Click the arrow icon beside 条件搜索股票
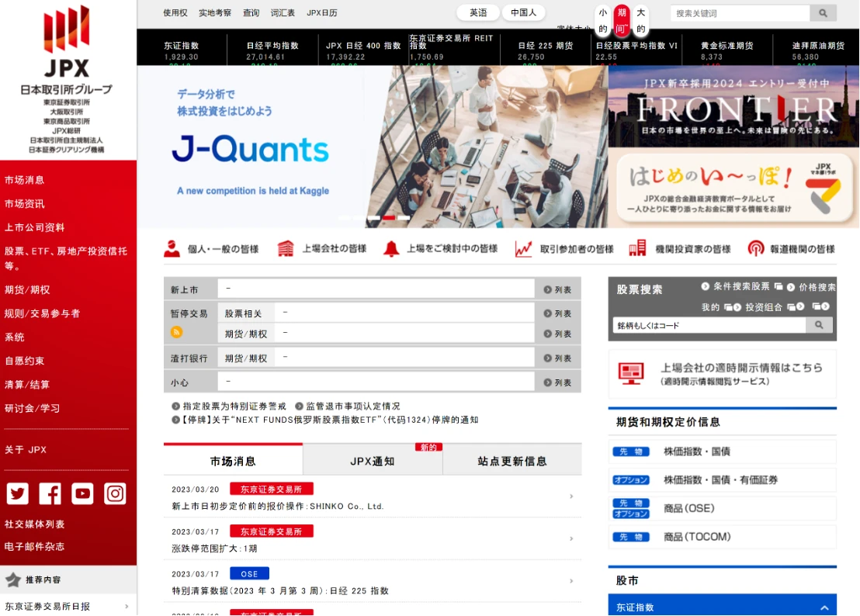 coord(706,286)
